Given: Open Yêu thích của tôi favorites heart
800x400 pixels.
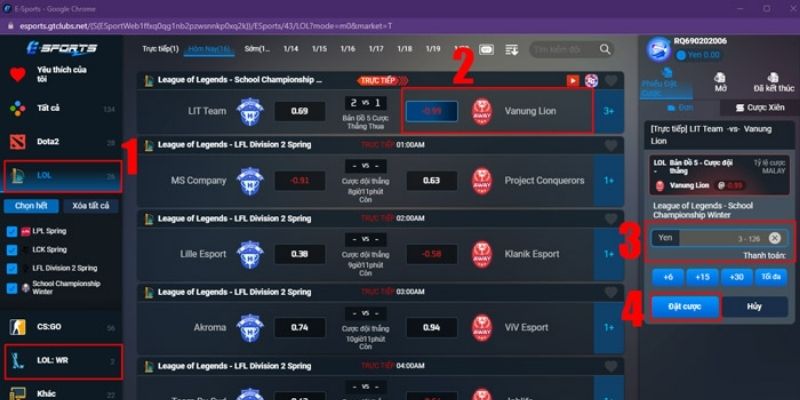Looking at the screenshot, I should pyautogui.click(x=18, y=74).
